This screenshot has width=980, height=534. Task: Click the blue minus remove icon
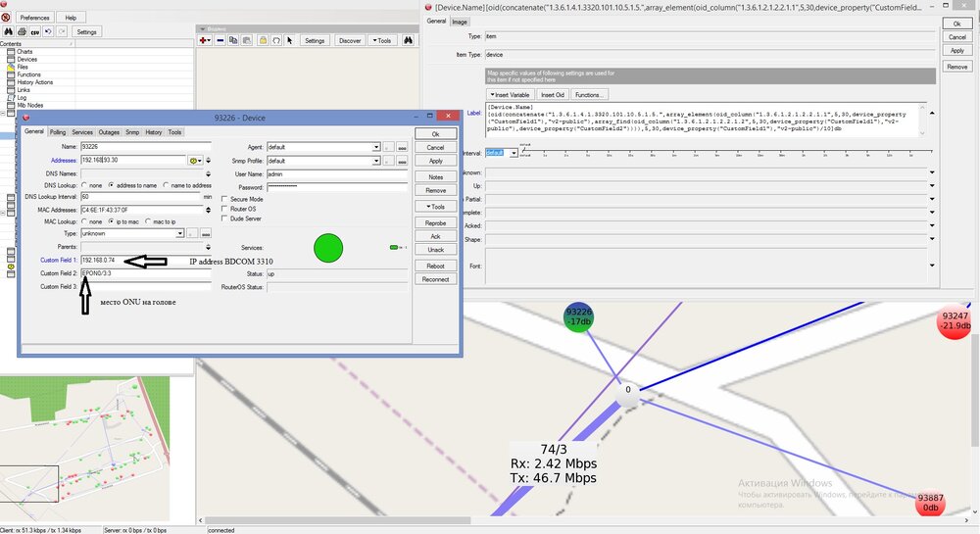tap(220, 40)
